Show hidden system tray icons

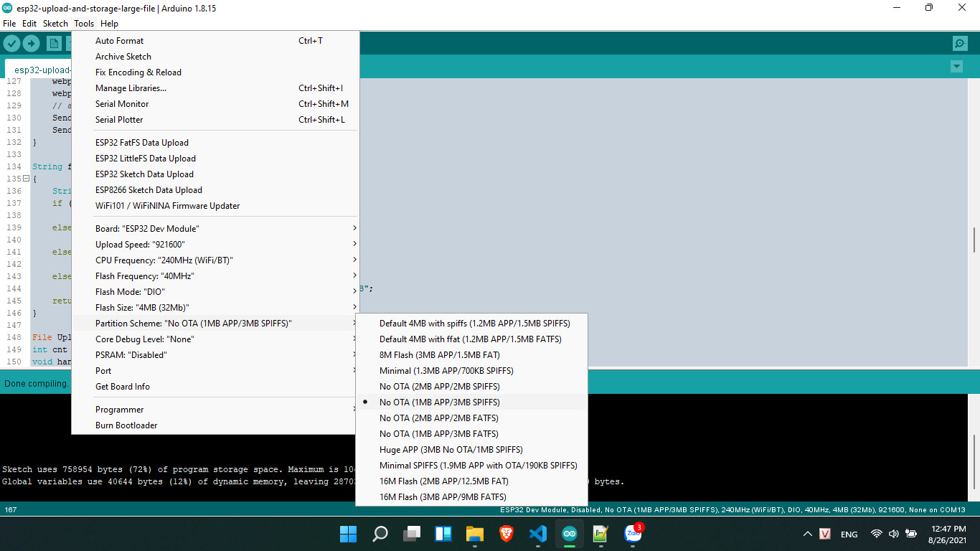coord(808,534)
